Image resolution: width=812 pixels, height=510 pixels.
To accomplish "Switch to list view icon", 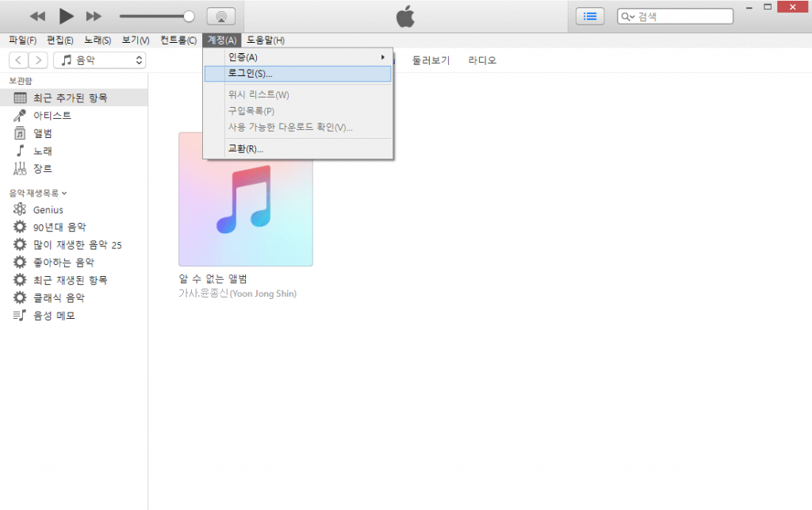I will pos(590,16).
